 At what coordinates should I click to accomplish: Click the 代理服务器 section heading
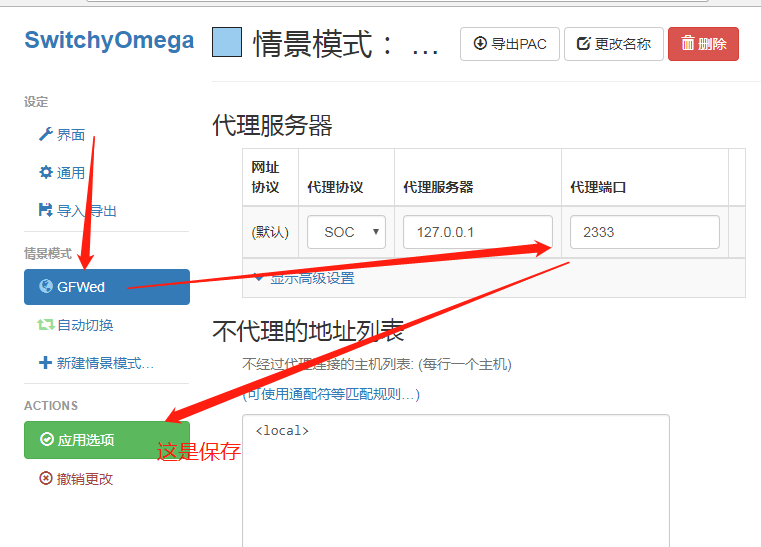pyautogui.click(x=272, y=125)
